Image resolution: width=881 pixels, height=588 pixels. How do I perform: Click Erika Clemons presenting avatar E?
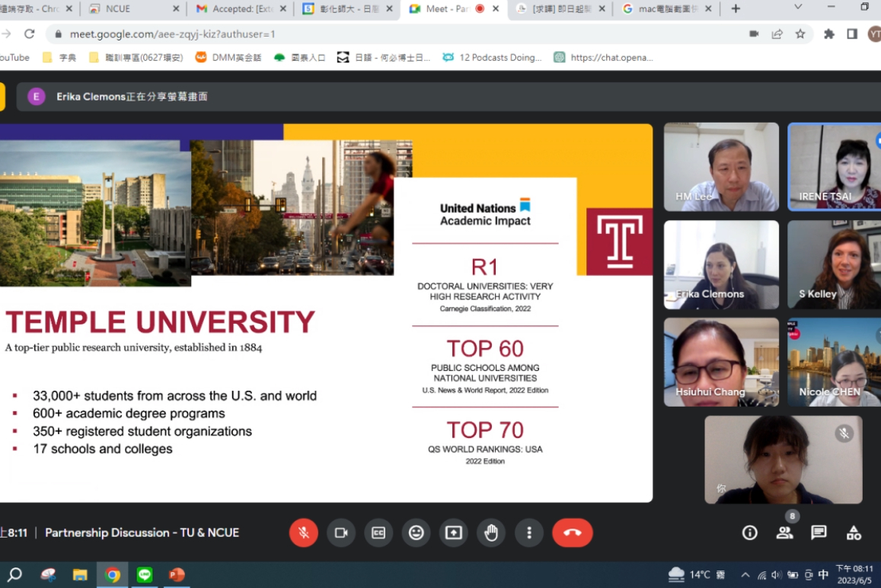pos(37,97)
